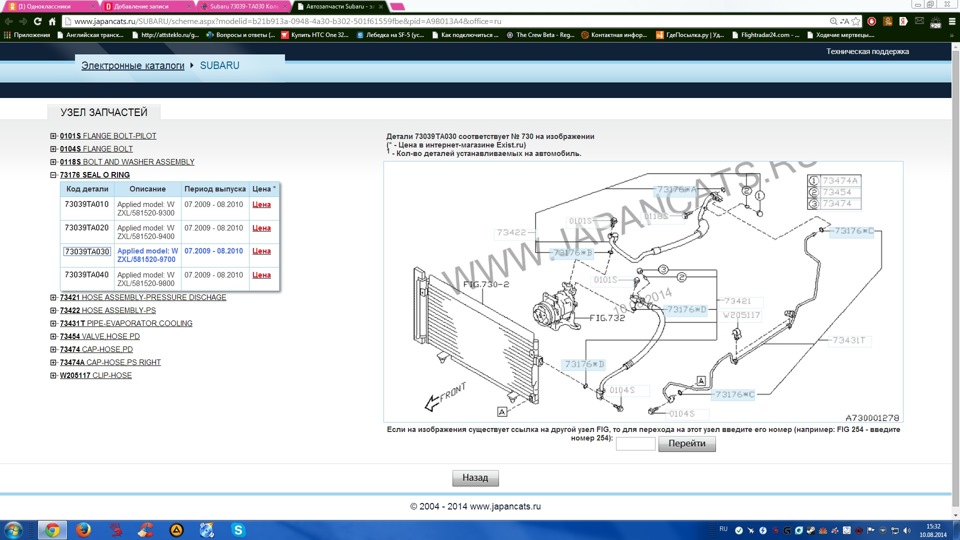Switch to Chrome in the taskbar
960x540 pixels.
click(x=52, y=530)
